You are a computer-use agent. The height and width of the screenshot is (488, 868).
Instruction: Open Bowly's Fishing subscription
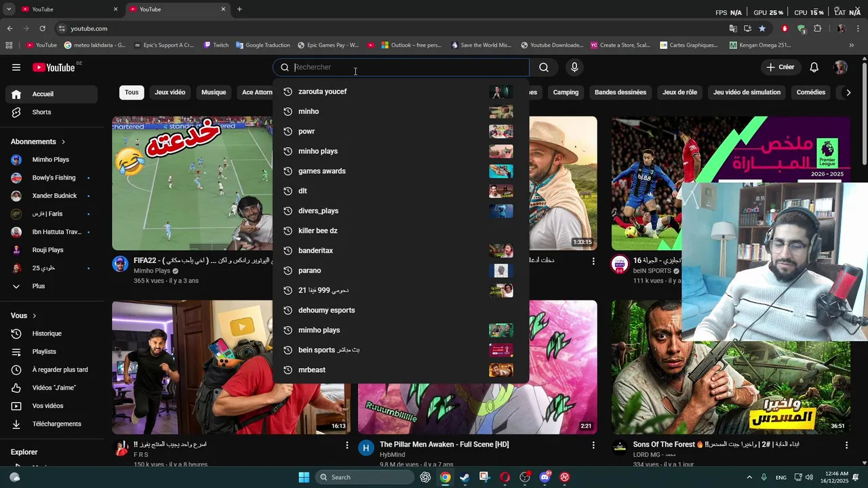[53, 178]
